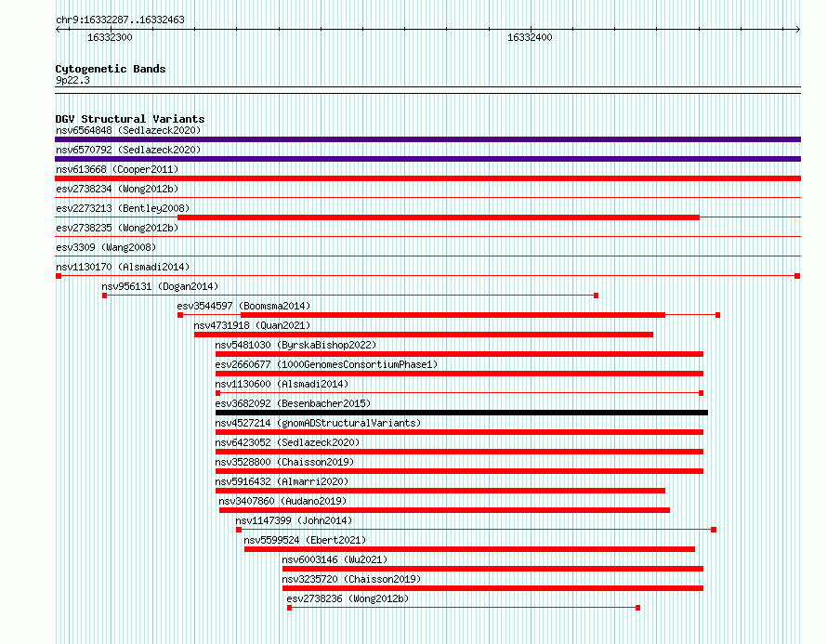Open nsv4731918 (Quan2021) label
This screenshot has width=827, height=644.
252,325
